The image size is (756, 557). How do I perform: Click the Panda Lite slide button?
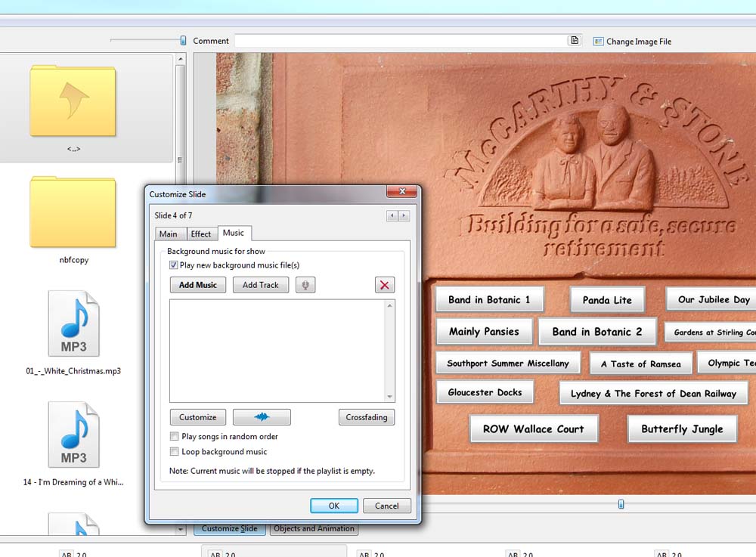coord(607,300)
